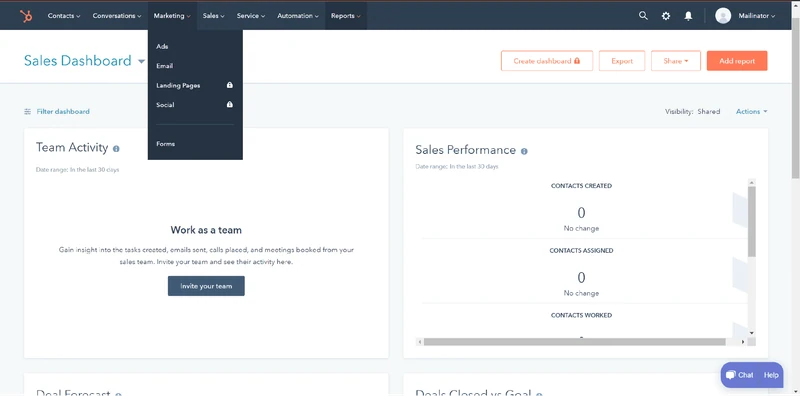Click the Filter dashboard sliders icon

[x=28, y=111]
